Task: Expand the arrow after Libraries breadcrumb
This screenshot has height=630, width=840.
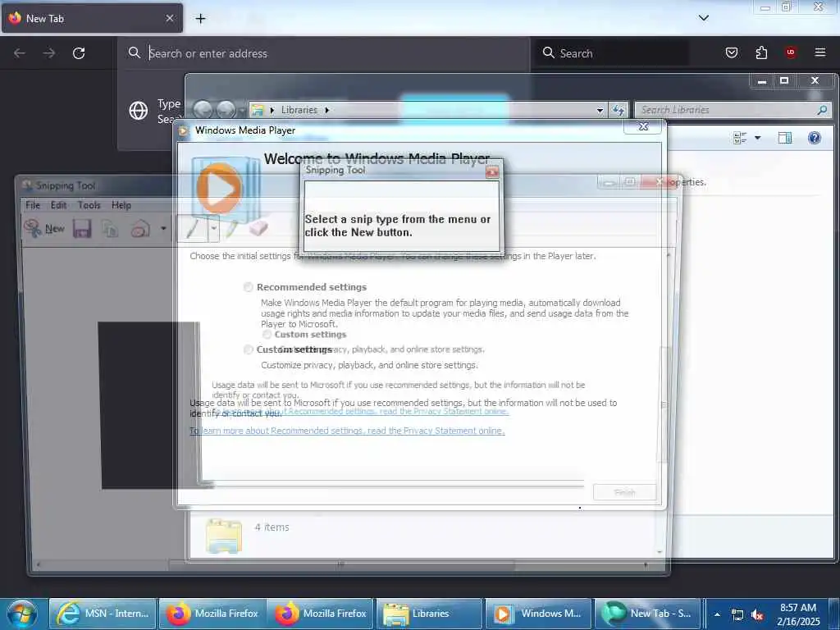Action: tap(326, 110)
